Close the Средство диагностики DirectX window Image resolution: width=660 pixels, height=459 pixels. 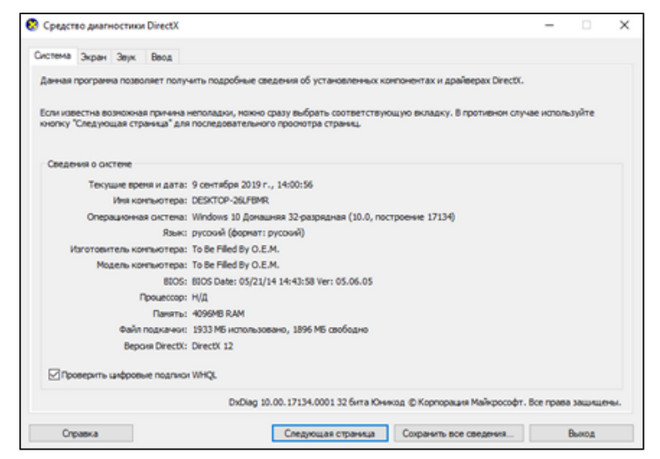tap(624, 24)
